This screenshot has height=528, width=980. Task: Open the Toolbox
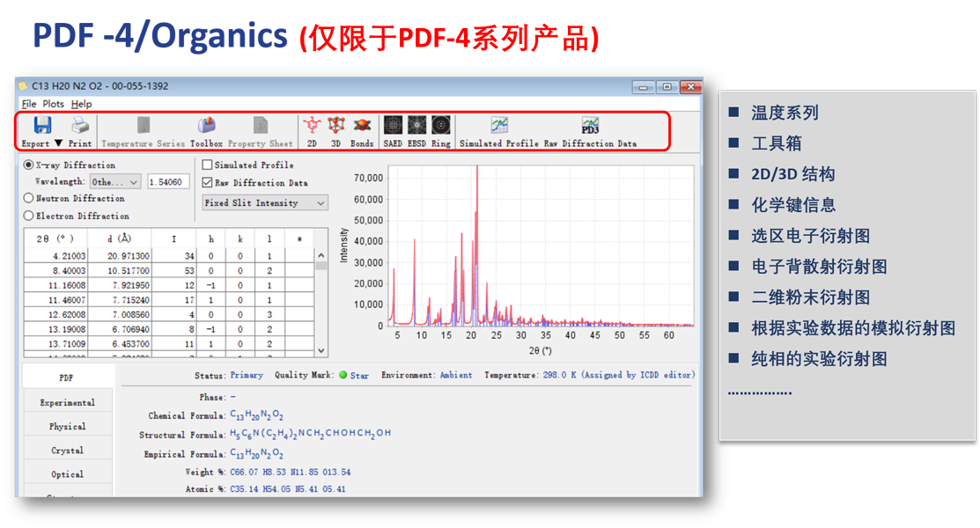(x=206, y=132)
